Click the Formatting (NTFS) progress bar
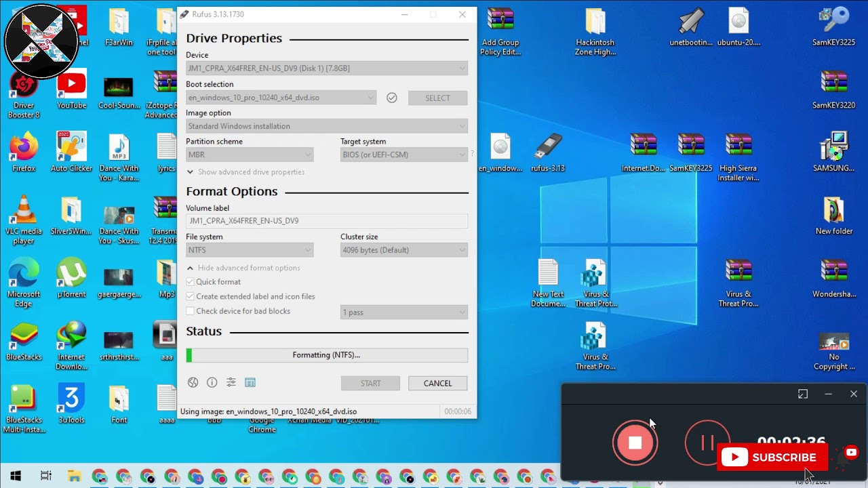This screenshot has width=868, height=488. pyautogui.click(x=327, y=355)
